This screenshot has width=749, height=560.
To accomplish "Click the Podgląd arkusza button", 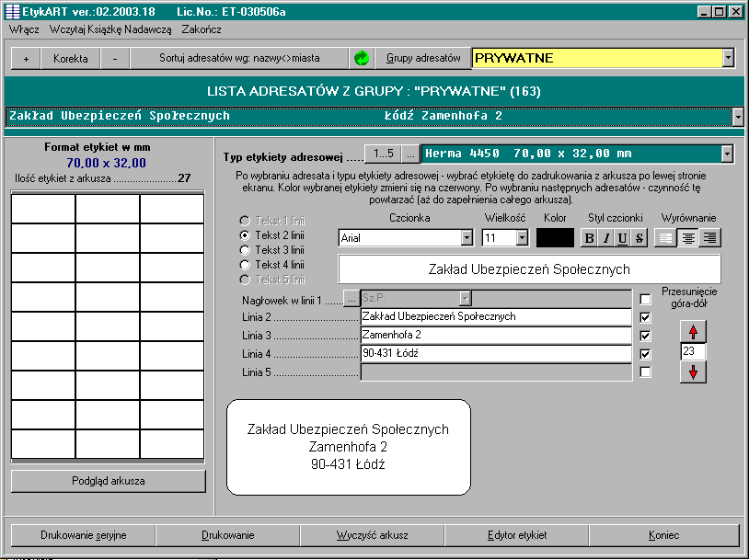I will 109,481.
